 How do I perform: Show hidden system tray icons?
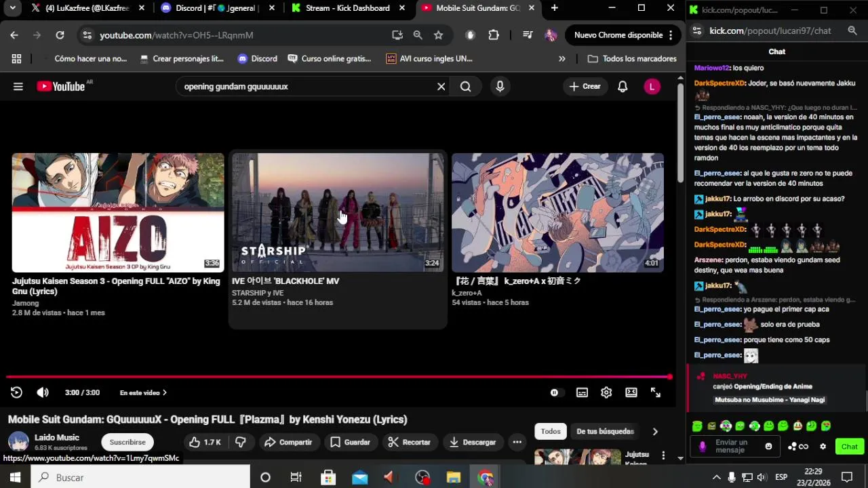[715, 478]
